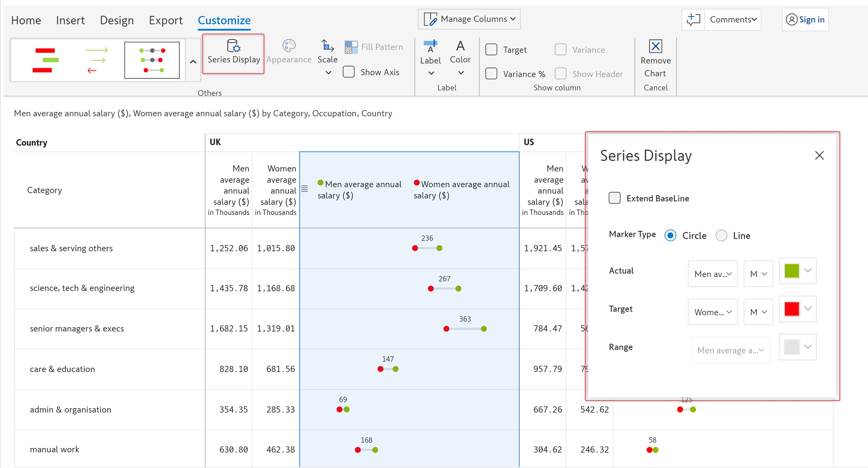Open the Insert tab

click(70, 20)
